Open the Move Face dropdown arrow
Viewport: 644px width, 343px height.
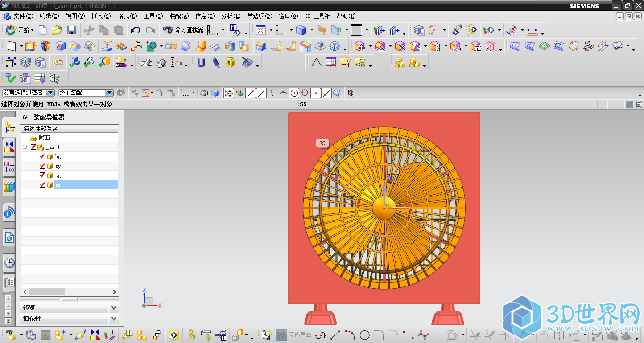point(370,46)
